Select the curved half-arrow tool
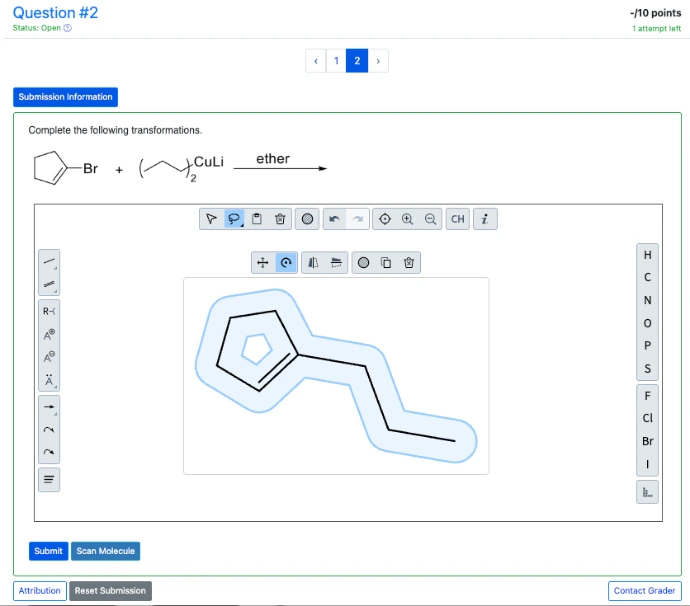 [49, 430]
